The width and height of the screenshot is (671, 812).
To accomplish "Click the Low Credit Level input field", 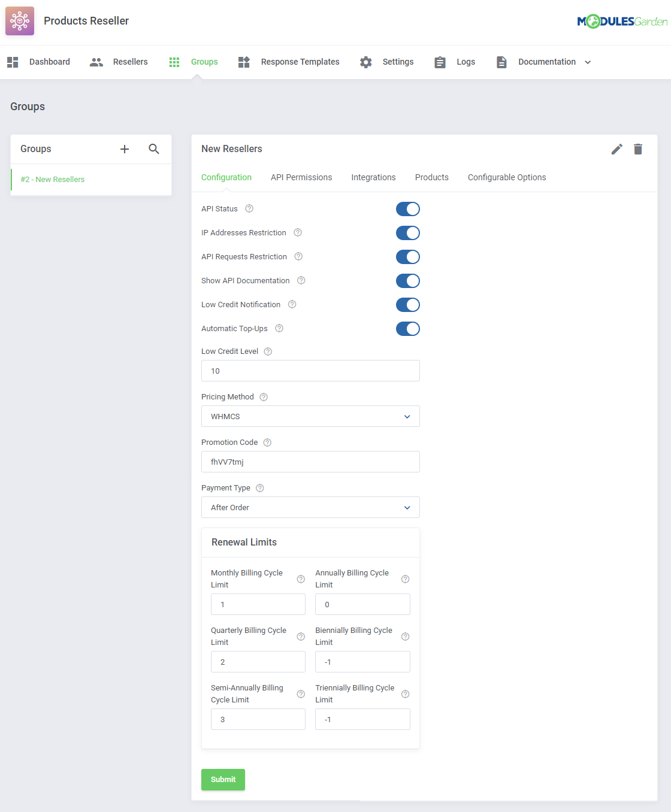I will 310,371.
